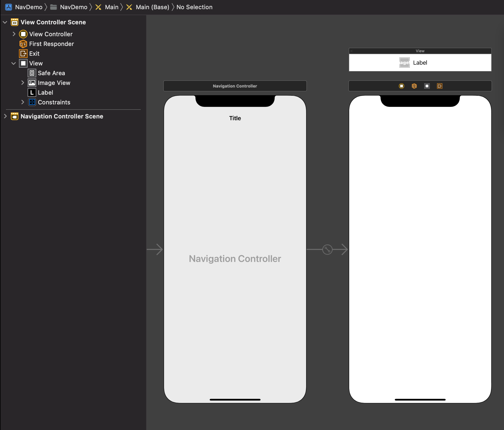The width and height of the screenshot is (504, 430).
Task: Select View Controller in outline
Action: (x=51, y=34)
